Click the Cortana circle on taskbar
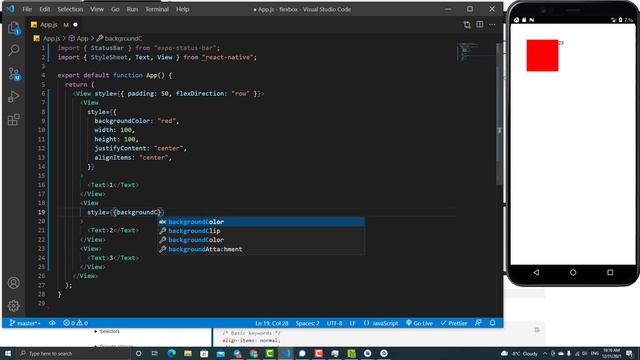The height and width of the screenshot is (360, 640). (x=139, y=353)
